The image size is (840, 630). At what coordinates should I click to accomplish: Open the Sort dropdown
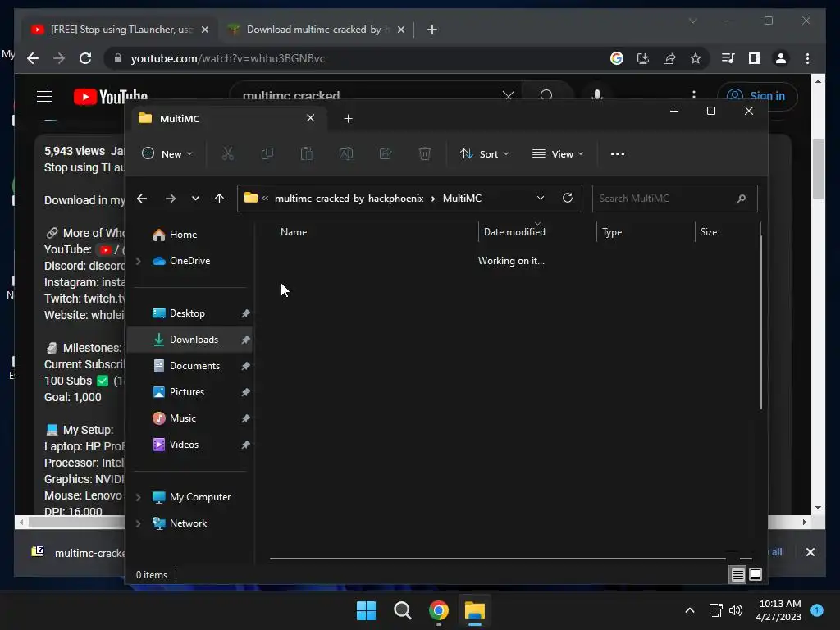[x=484, y=153]
